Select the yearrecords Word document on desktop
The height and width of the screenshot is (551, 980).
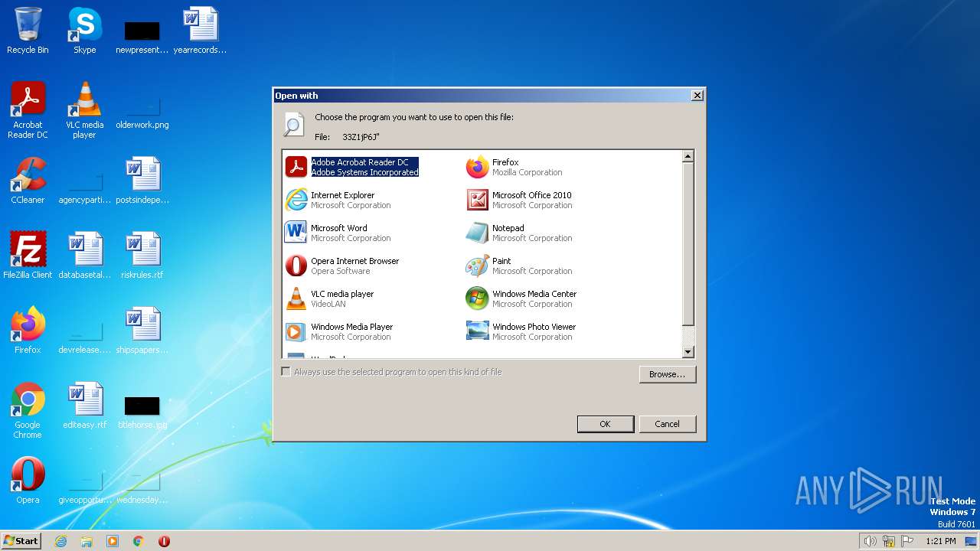pos(201,31)
